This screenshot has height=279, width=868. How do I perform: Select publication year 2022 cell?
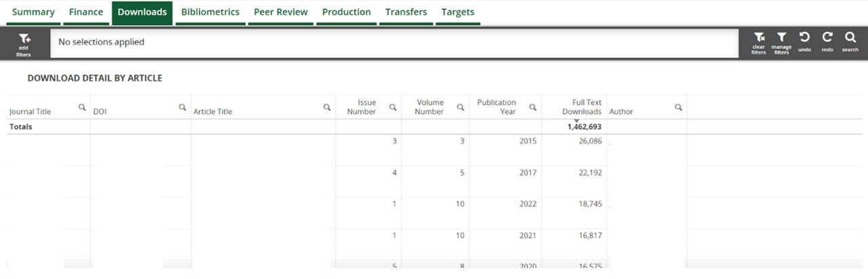pos(528,204)
